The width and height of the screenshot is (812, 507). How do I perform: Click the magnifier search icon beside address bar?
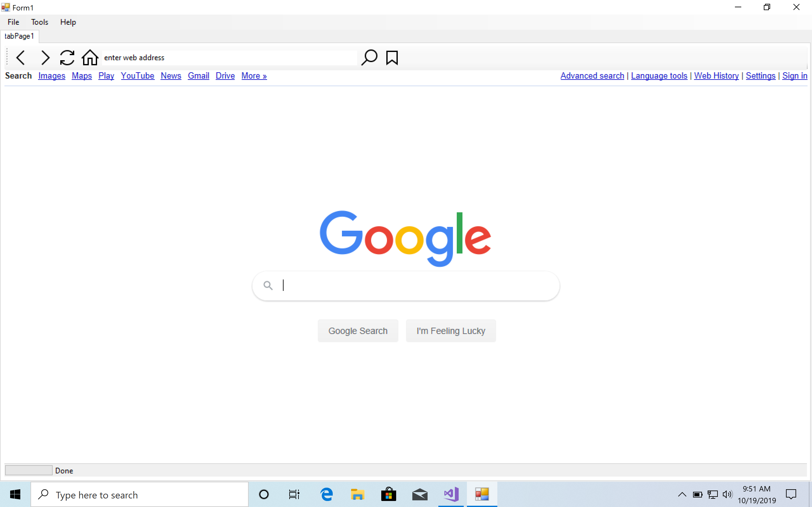tap(369, 57)
